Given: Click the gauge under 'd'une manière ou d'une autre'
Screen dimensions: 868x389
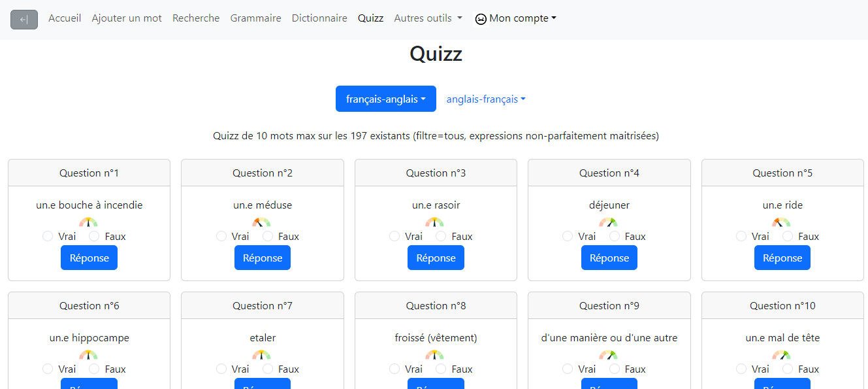Looking at the screenshot, I should click(x=609, y=355).
